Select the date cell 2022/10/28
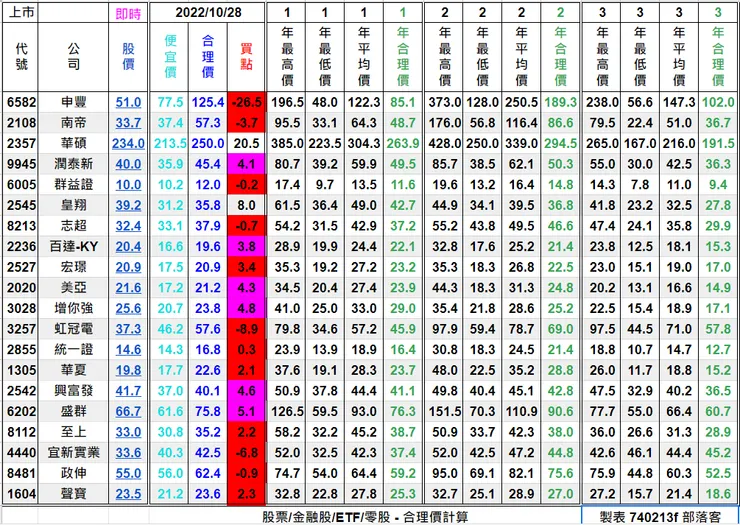 (x=208, y=13)
